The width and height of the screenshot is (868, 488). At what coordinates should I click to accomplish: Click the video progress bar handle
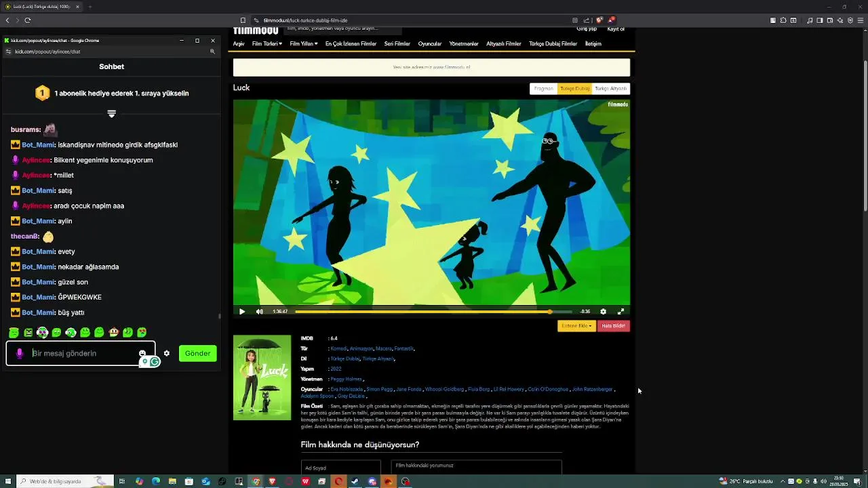[x=550, y=312]
